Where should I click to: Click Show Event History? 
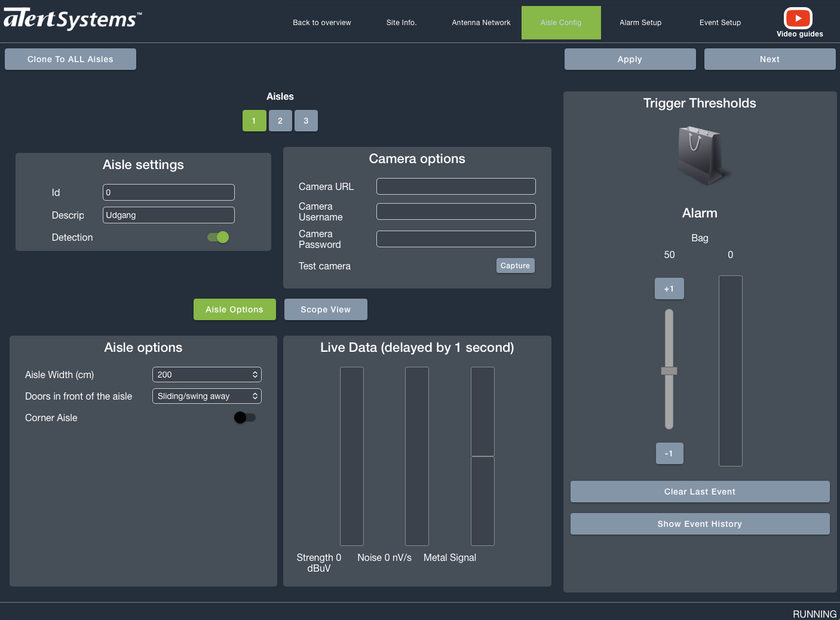click(700, 524)
